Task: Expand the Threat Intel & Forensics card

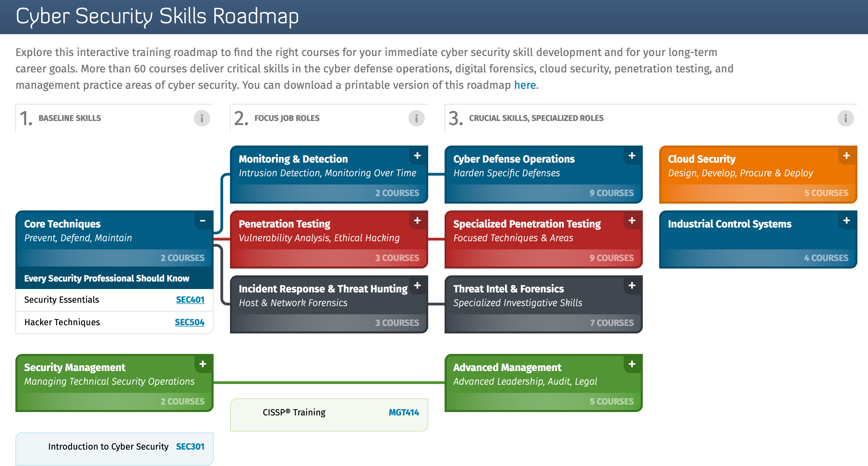Action: coord(632,286)
